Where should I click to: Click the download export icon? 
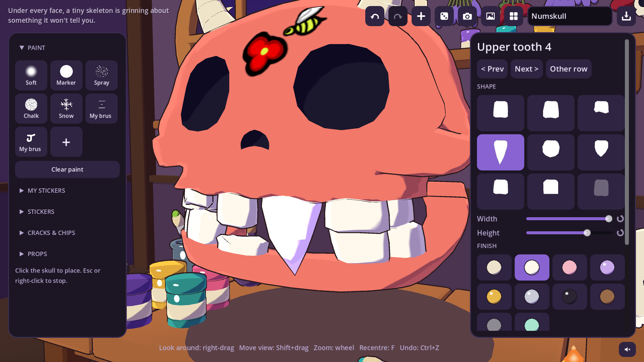[x=626, y=16]
